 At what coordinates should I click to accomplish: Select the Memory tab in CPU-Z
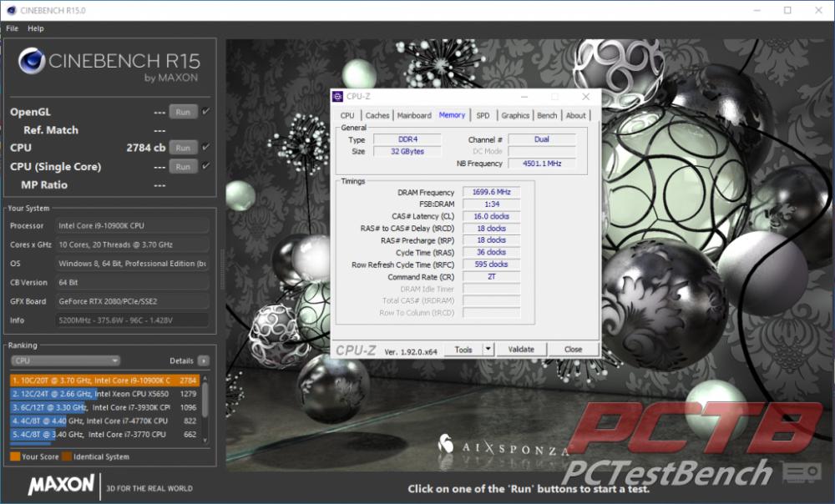452,115
